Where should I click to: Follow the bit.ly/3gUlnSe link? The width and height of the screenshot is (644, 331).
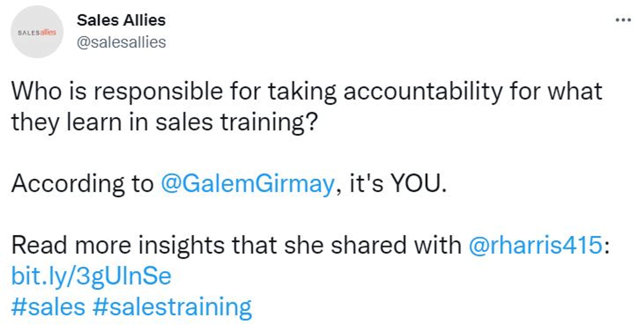[92, 276]
